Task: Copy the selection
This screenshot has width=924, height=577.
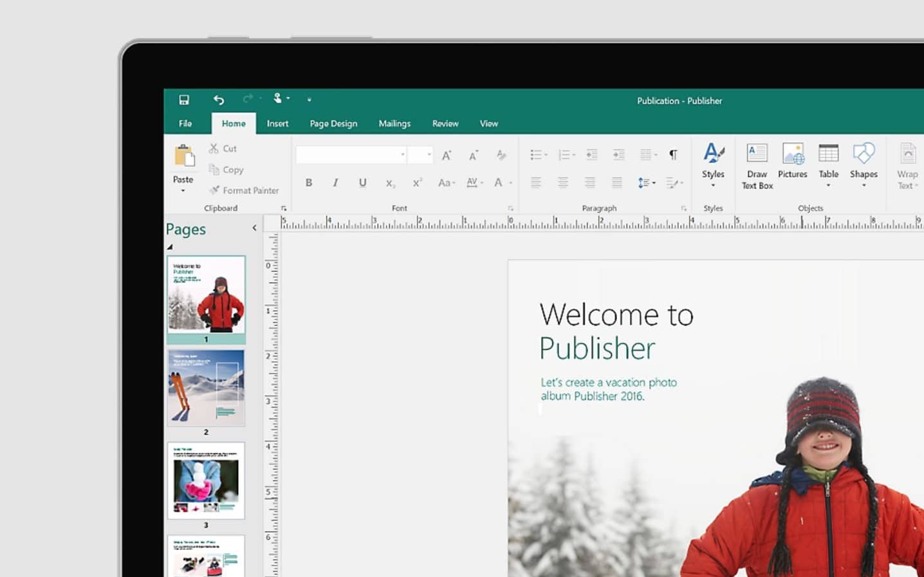Action: pos(226,170)
